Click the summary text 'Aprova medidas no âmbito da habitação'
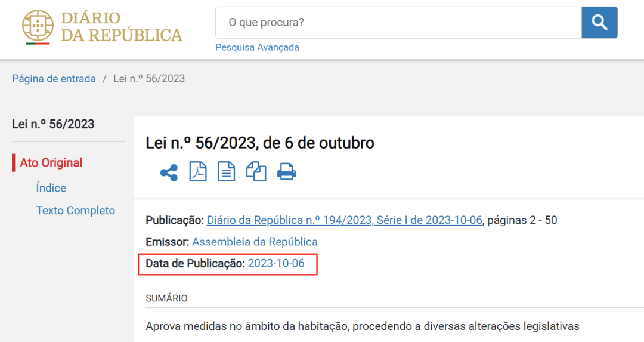Screen dimensions: 644x342 [x=247, y=326]
